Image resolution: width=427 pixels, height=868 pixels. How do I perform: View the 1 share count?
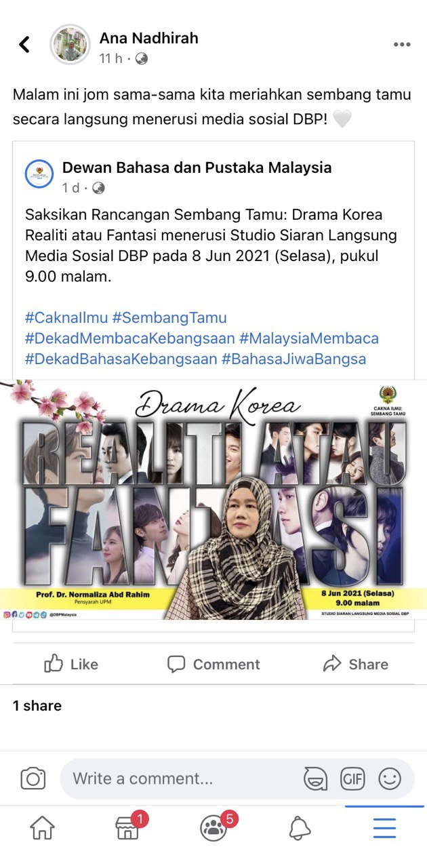click(37, 706)
